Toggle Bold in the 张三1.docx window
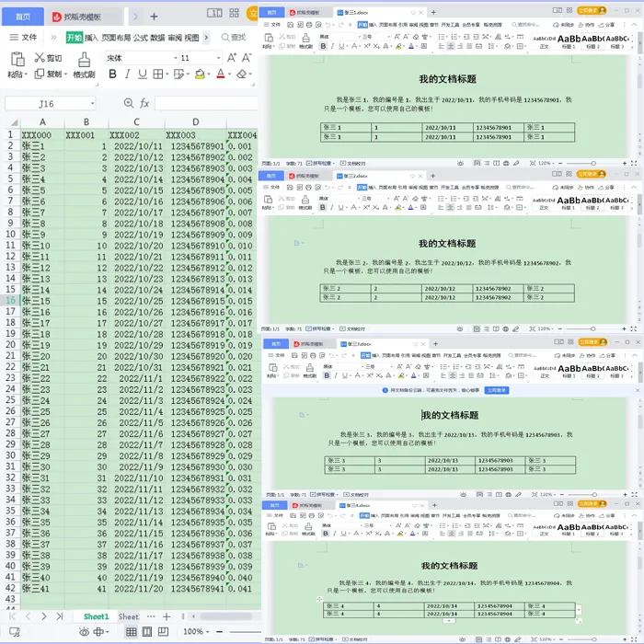This screenshot has height=644, width=644. 323,46
